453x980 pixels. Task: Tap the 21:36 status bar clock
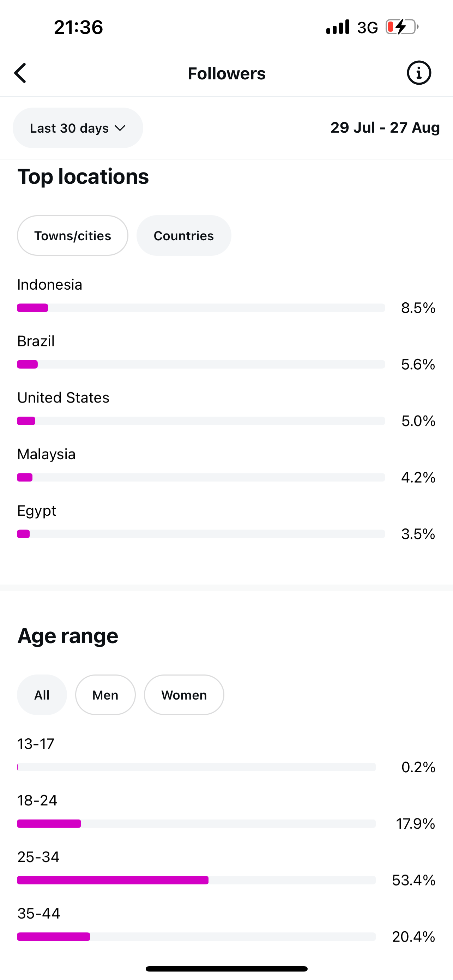pos(78,28)
